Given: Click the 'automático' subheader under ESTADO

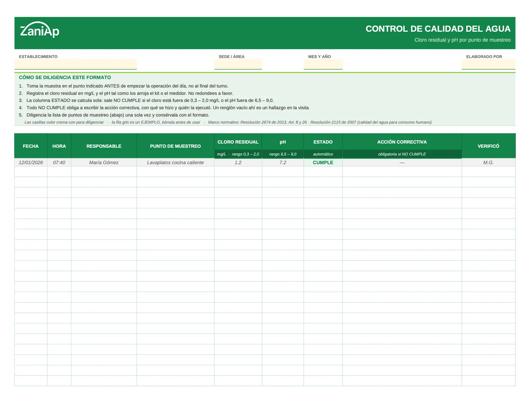Looking at the screenshot, I should (323, 154).
